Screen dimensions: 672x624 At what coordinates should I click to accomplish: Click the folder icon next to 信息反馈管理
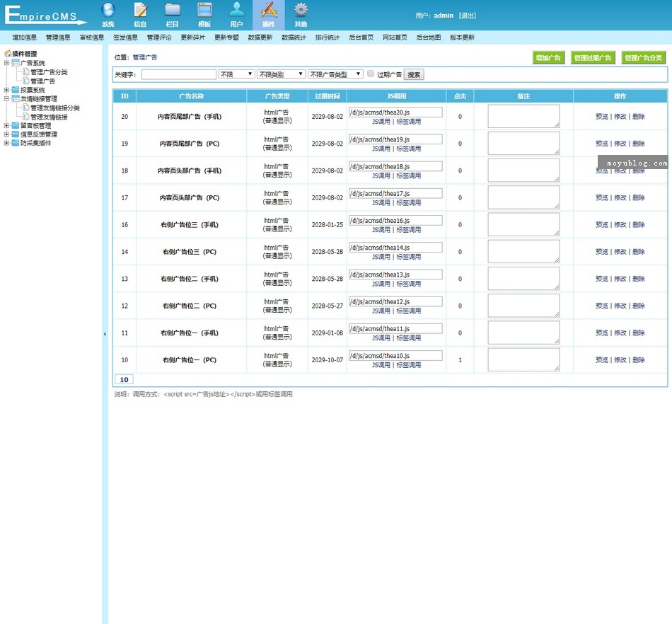16,134
